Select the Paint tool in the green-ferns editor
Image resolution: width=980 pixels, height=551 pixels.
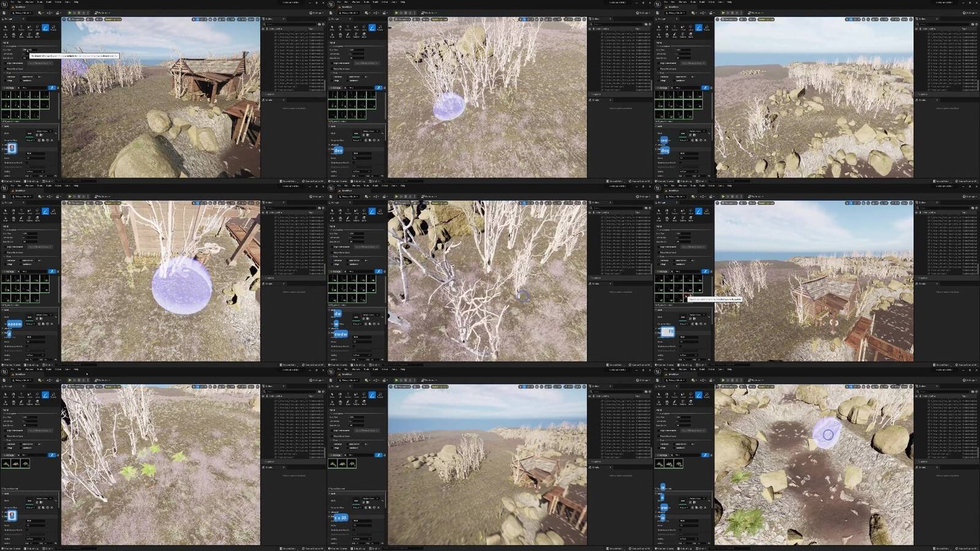45,395
